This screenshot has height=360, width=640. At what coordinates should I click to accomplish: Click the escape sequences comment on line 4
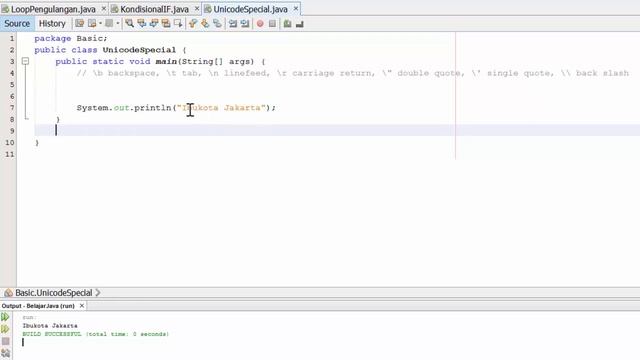point(353,73)
